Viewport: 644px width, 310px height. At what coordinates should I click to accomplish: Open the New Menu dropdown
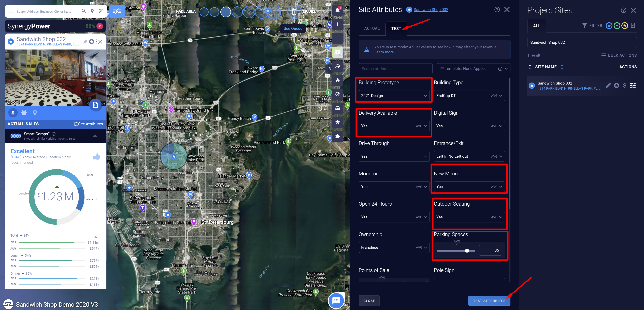(x=469, y=187)
